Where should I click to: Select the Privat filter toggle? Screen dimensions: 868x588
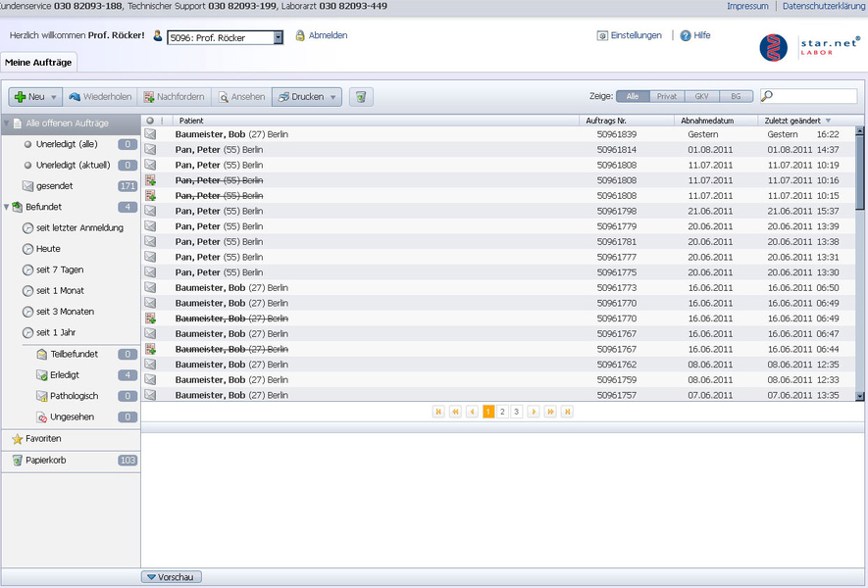[x=667, y=97]
